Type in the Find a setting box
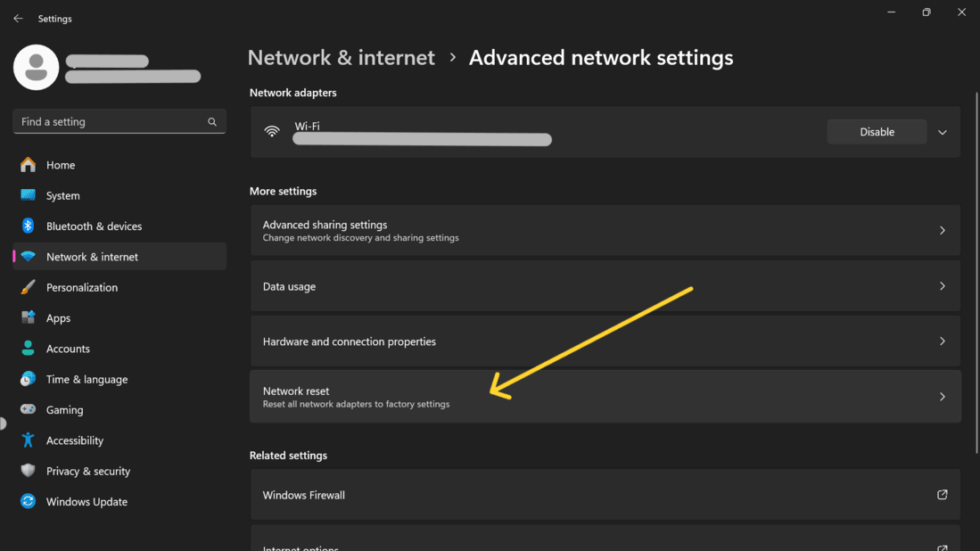The height and width of the screenshot is (551, 980). pyautogui.click(x=107, y=122)
